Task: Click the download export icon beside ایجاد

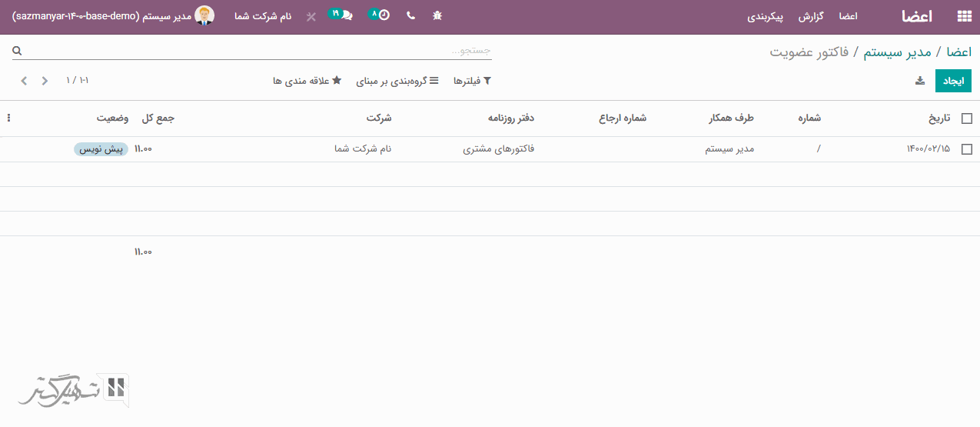Action: 920,81
